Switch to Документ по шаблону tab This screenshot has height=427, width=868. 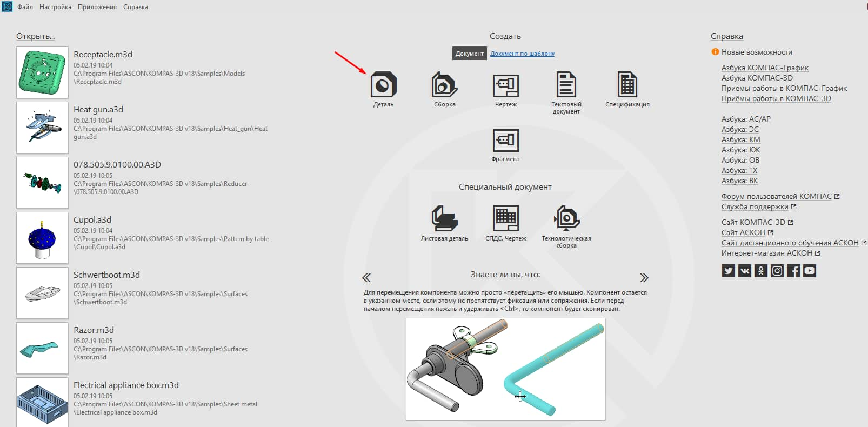522,54
